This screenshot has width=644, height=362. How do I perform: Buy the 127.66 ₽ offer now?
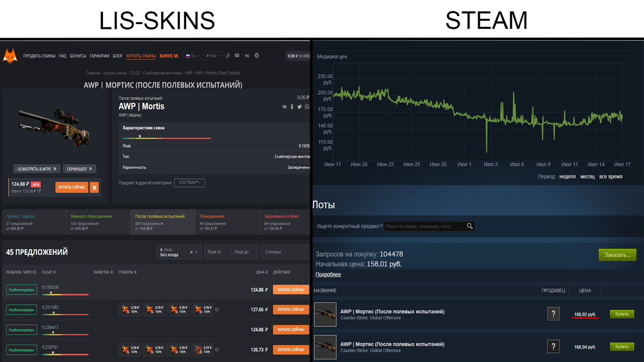(x=291, y=309)
